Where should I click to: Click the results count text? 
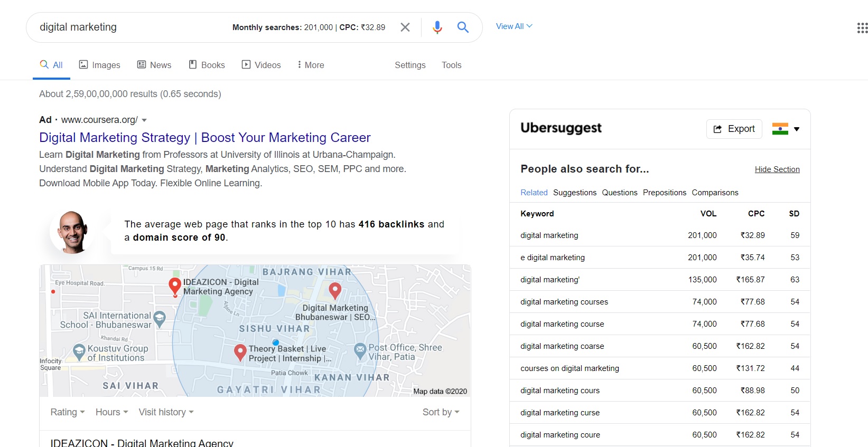pos(130,94)
